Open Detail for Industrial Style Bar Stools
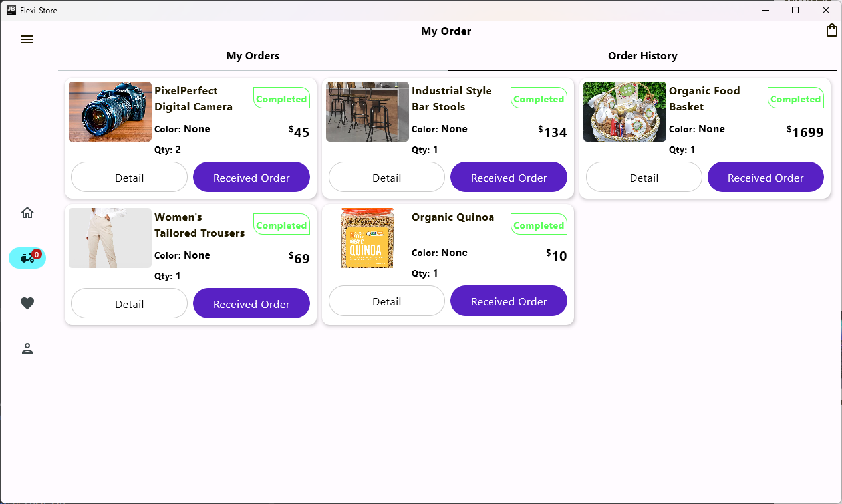The width and height of the screenshot is (842, 504). pyautogui.click(x=386, y=178)
